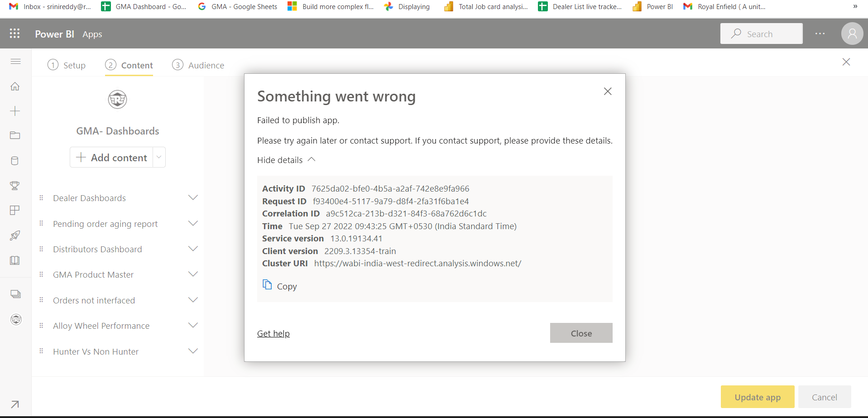Expand Hunter Vs Non Hunter chevron
This screenshot has height=418, width=868.
click(x=193, y=351)
